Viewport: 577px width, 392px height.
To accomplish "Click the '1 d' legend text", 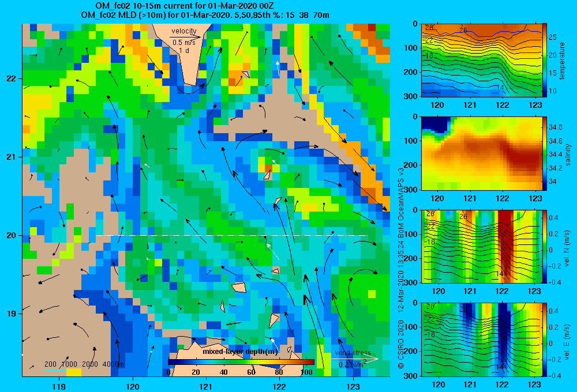I will 184,50.
